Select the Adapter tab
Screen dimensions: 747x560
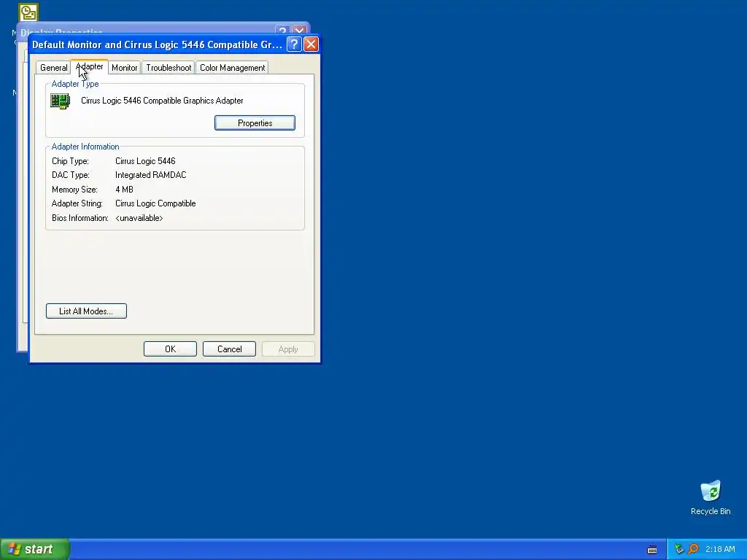tap(89, 66)
